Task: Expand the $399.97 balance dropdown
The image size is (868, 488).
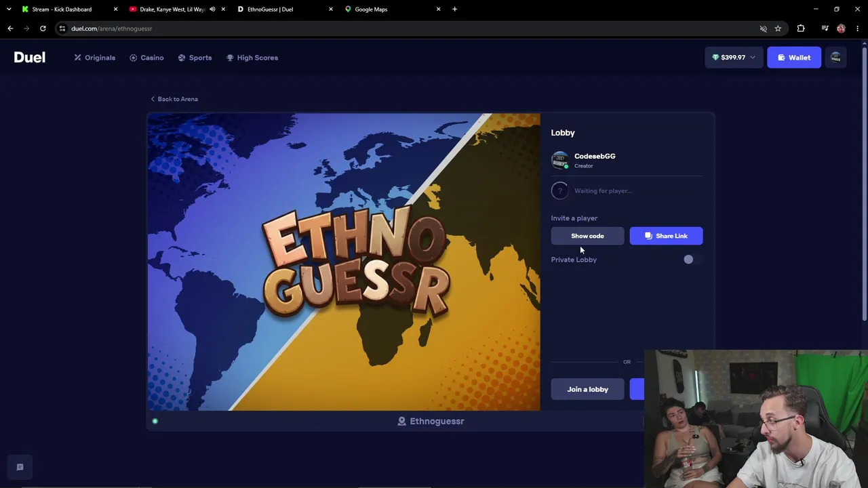Action: coord(734,58)
